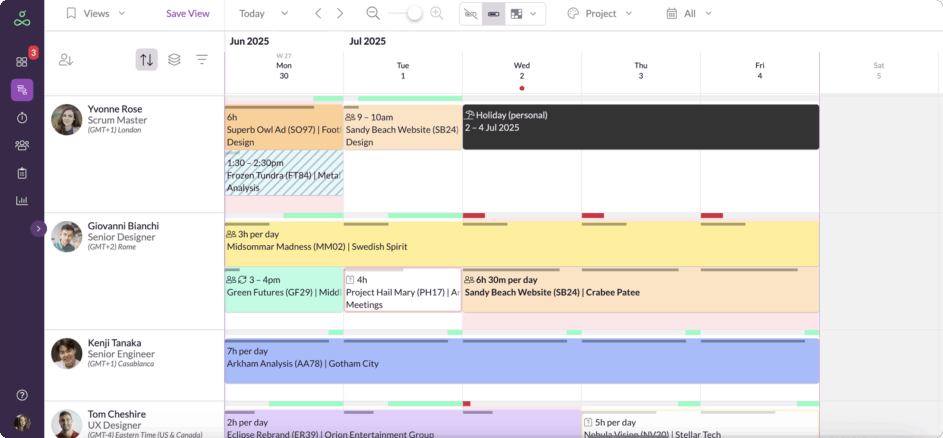Click the stacked layers grouping icon
This screenshot has width=943, height=438.
[x=174, y=60]
